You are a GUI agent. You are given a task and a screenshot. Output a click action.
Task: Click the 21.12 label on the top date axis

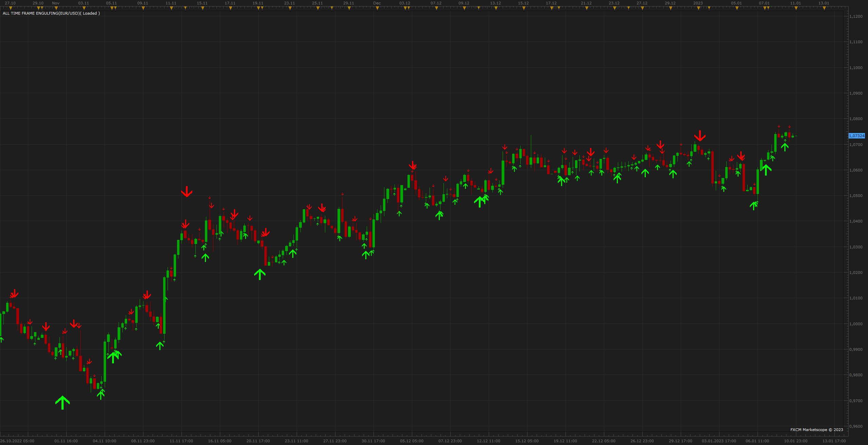coord(586,3)
